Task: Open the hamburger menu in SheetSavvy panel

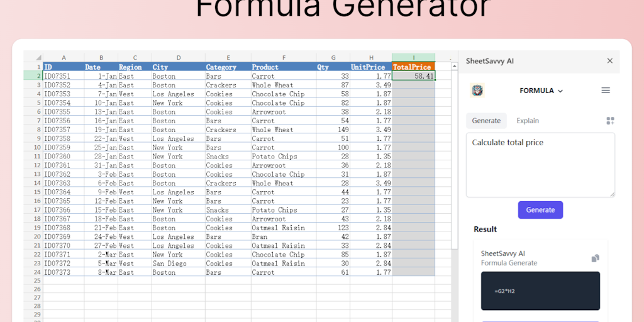Action: tap(606, 91)
